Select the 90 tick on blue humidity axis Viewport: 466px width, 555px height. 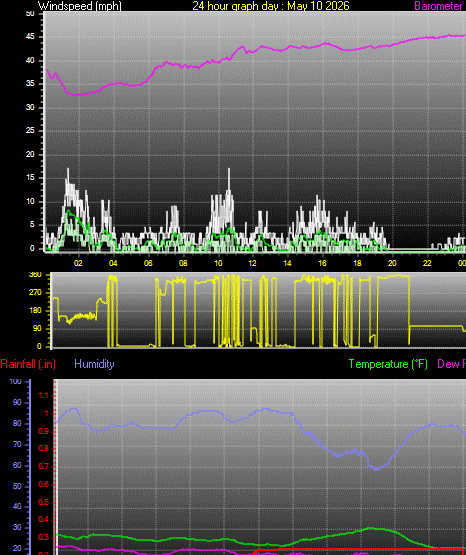click(x=17, y=402)
